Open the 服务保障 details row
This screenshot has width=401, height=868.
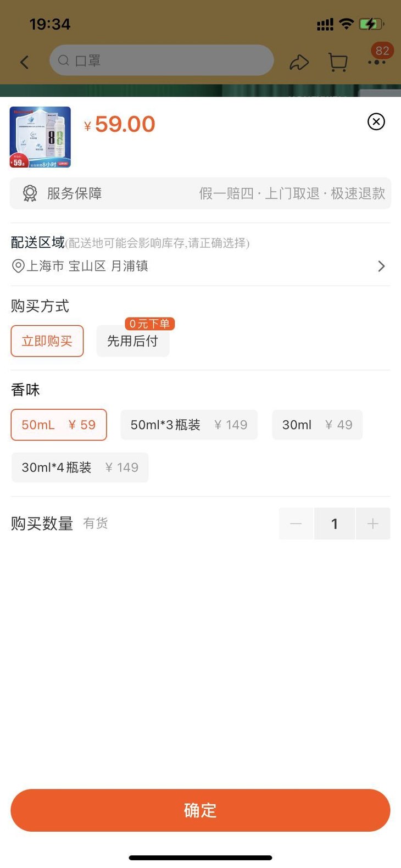point(200,193)
